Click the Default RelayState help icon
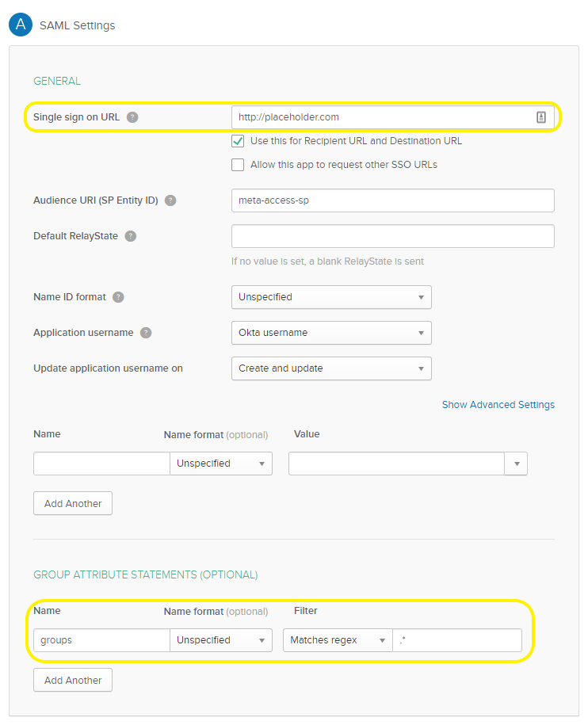The image size is (588, 725). pyautogui.click(x=131, y=236)
